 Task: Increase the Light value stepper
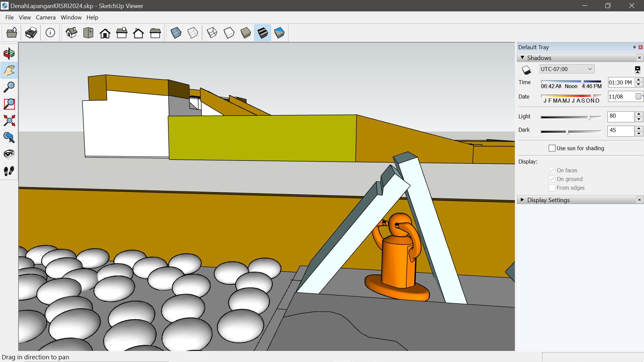click(x=639, y=114)
